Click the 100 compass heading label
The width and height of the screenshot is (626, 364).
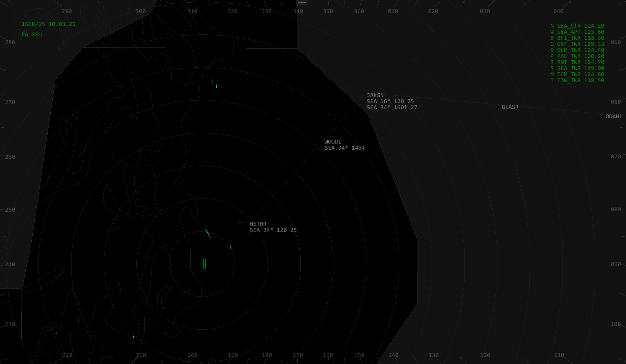pos(616,324)
